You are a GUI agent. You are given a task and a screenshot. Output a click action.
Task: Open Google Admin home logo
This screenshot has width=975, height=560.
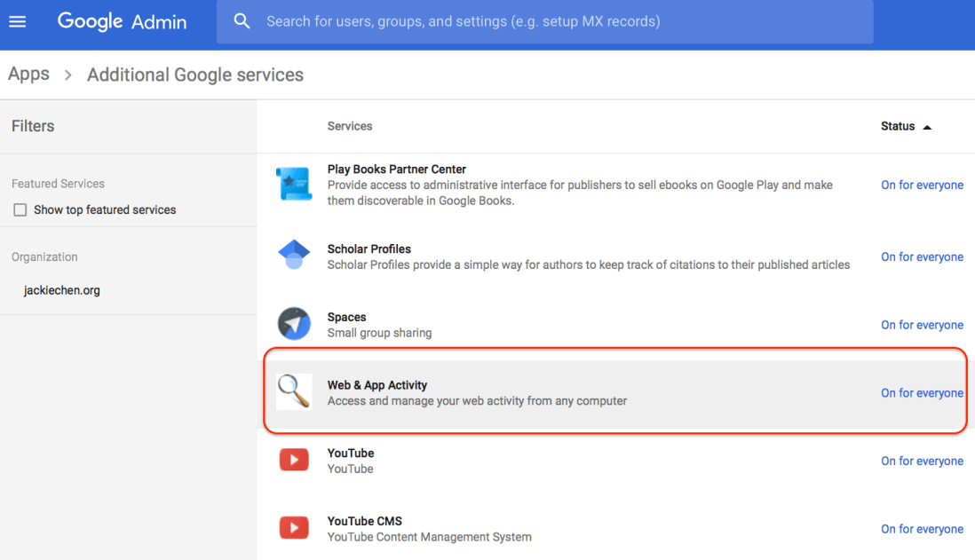tap(122, 21)
